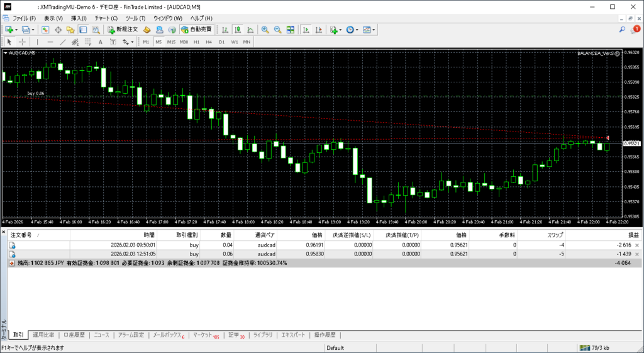Toggle the 自動売買 auto trading button
This screenshot has width=644, height=353.
pos(196,30)
